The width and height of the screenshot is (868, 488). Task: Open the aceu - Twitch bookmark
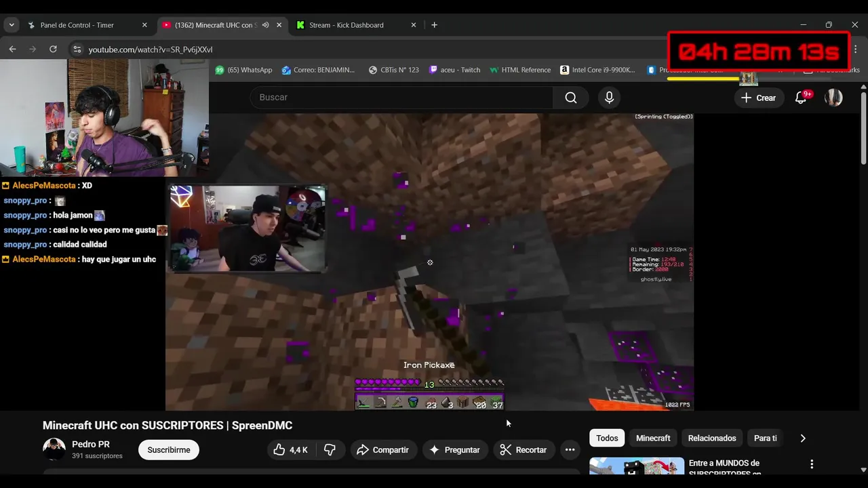(454, 70)
